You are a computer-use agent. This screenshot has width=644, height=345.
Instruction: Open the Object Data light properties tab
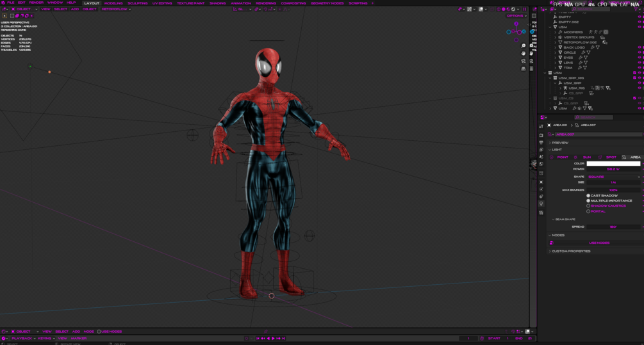click(541, 204)
